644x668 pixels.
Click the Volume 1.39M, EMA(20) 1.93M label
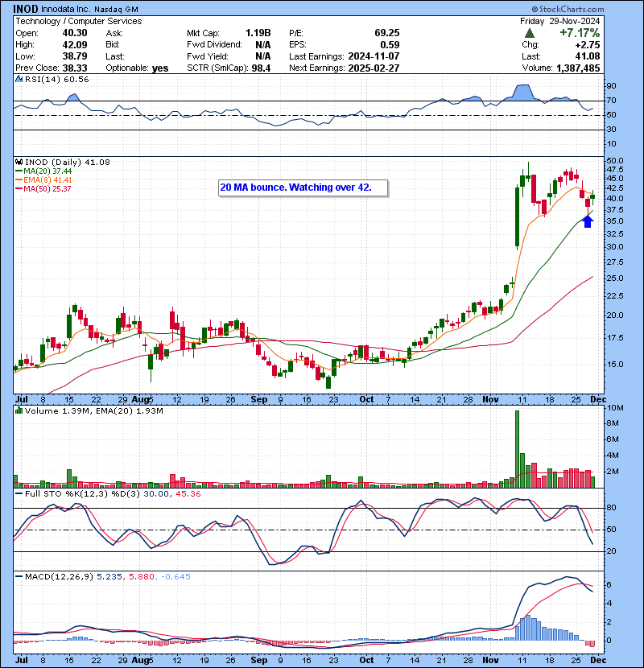click(x=93, y=410)
